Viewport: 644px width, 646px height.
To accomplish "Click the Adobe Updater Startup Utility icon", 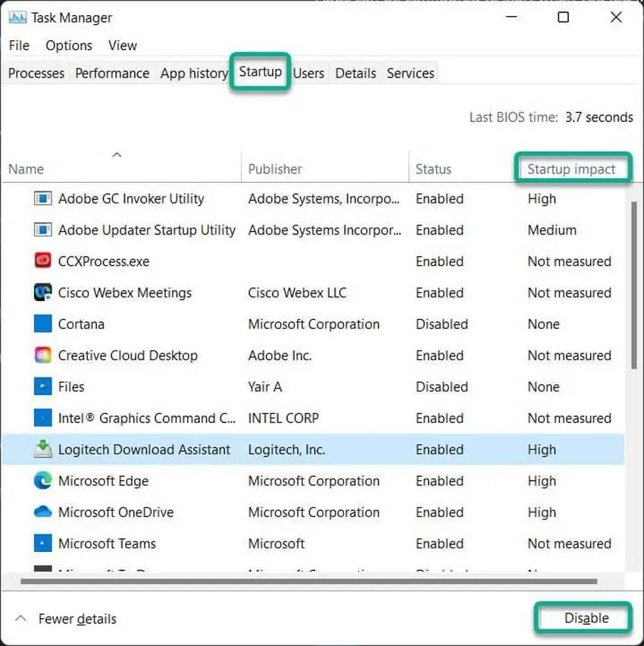I will click(43, 230).
